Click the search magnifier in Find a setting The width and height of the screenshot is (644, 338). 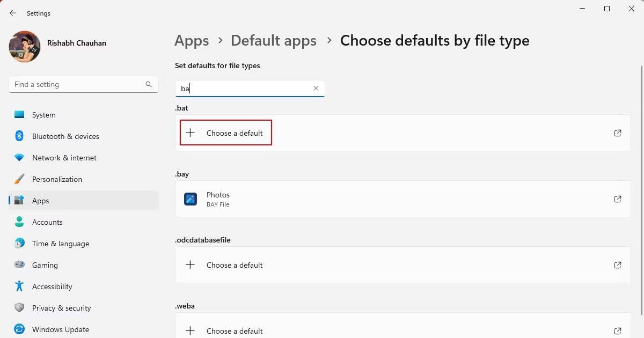(x=149, y=84)
